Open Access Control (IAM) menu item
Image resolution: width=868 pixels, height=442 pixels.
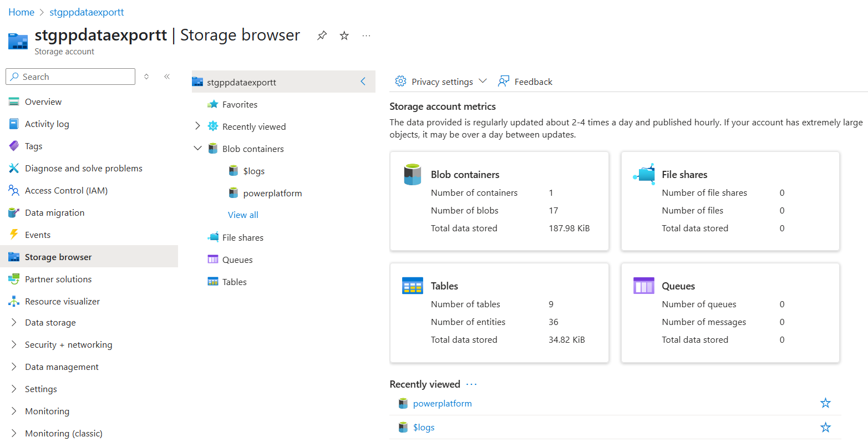66,190
